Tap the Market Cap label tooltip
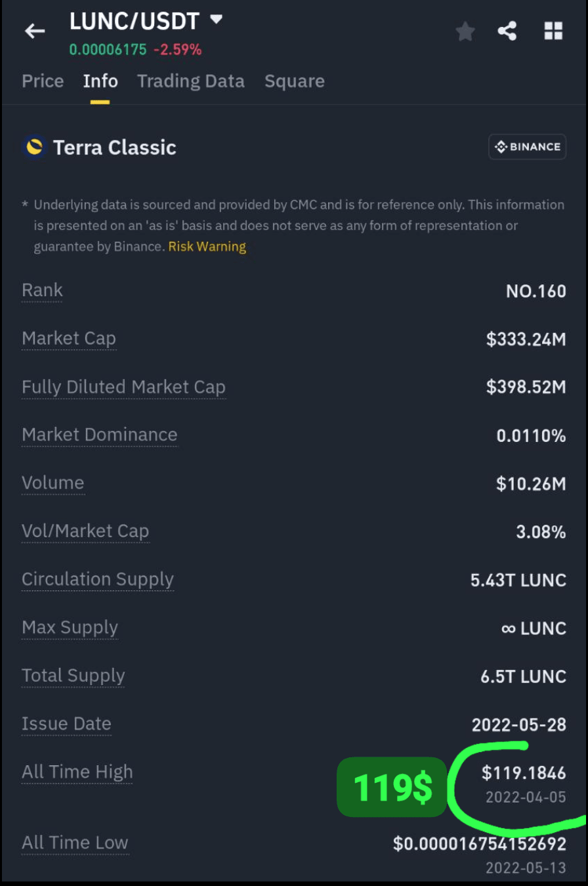This screenshot has width=588, height=886. click(69, 339)
